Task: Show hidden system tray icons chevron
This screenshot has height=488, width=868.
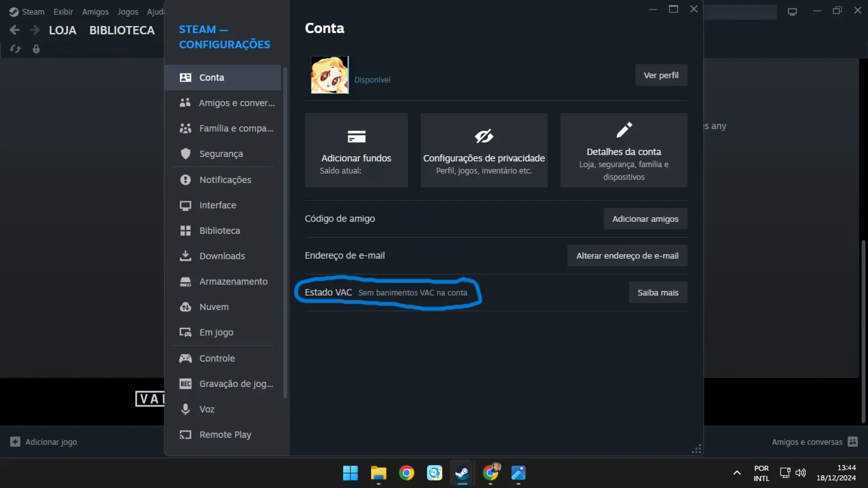Action: 737,473
